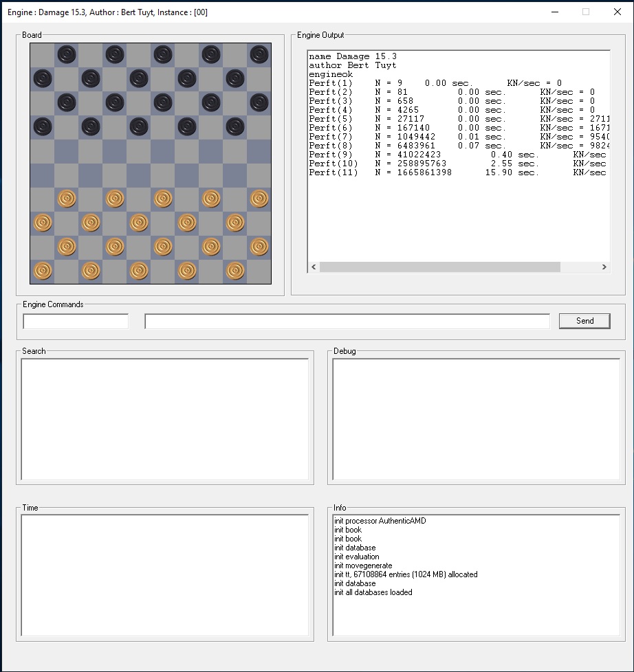Click the Send button

click(x=584, y=321)
